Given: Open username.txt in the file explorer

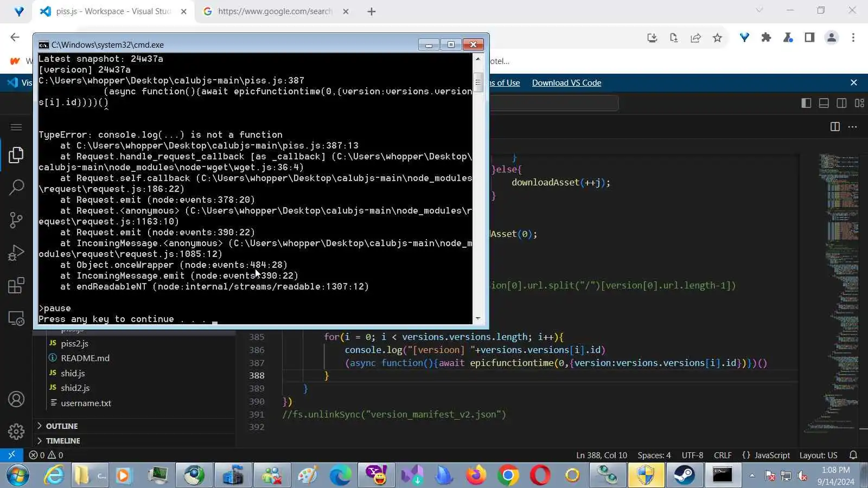Looking at the screenshot, I should coord(86,403).
